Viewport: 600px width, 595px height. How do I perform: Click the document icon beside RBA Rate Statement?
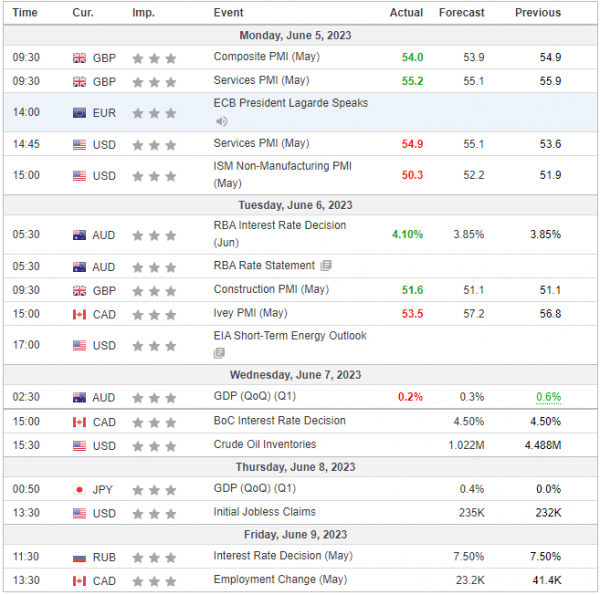pos(326,266)
